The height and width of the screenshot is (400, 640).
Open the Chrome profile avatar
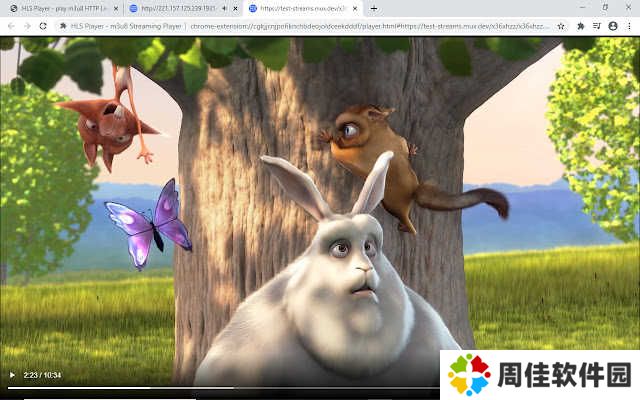(x=612, y=25)
